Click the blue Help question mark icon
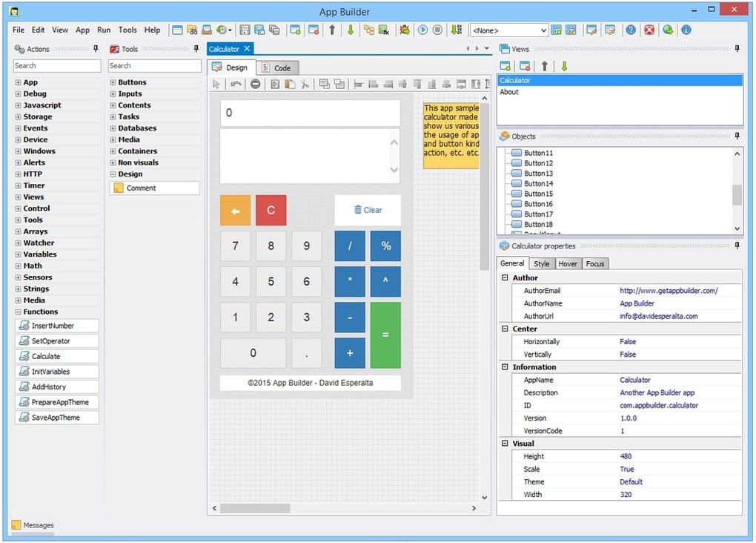This screenshot has width=756, height=543. 631,30
